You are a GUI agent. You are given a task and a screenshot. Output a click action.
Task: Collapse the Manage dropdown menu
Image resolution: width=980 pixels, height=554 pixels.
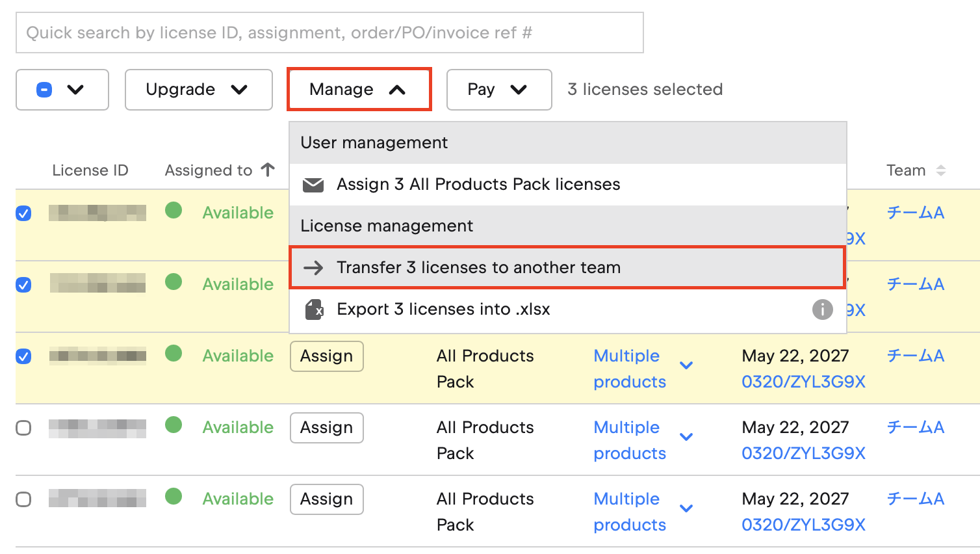pos(359,90)
